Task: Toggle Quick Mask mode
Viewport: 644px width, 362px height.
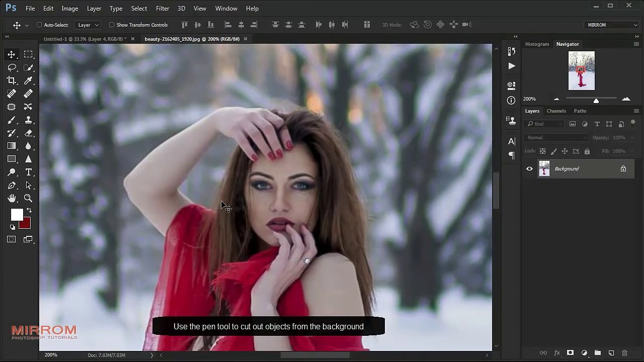Action: click(12, 239)
